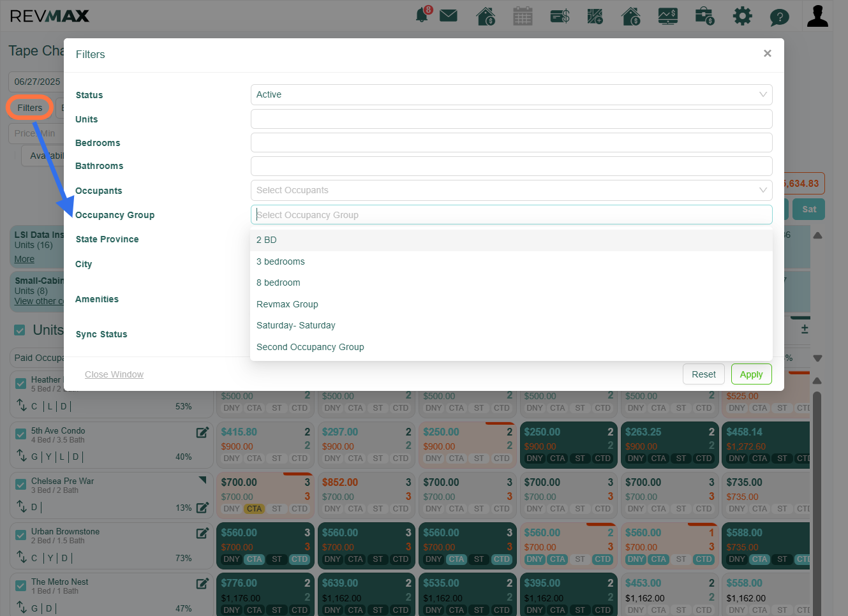Open the Bathrooms multi-select field
This screenshot has width=848, height=616.
pos(512,166)
